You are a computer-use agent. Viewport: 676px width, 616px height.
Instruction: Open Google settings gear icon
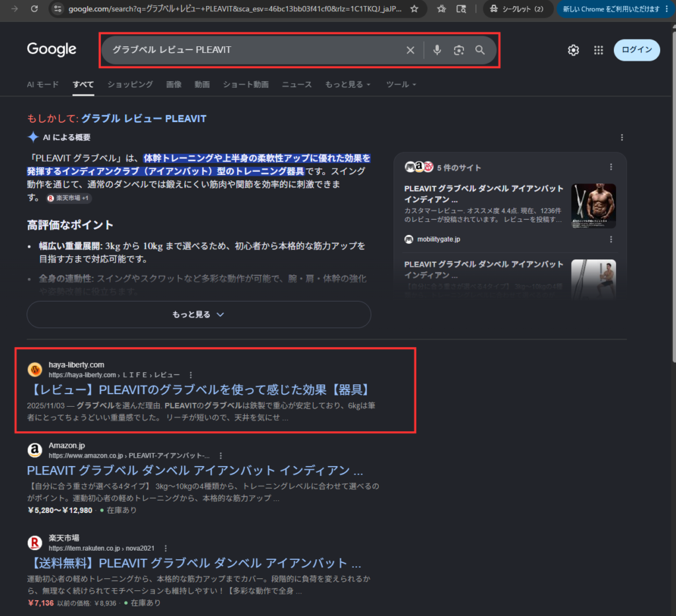click(573, 50)
